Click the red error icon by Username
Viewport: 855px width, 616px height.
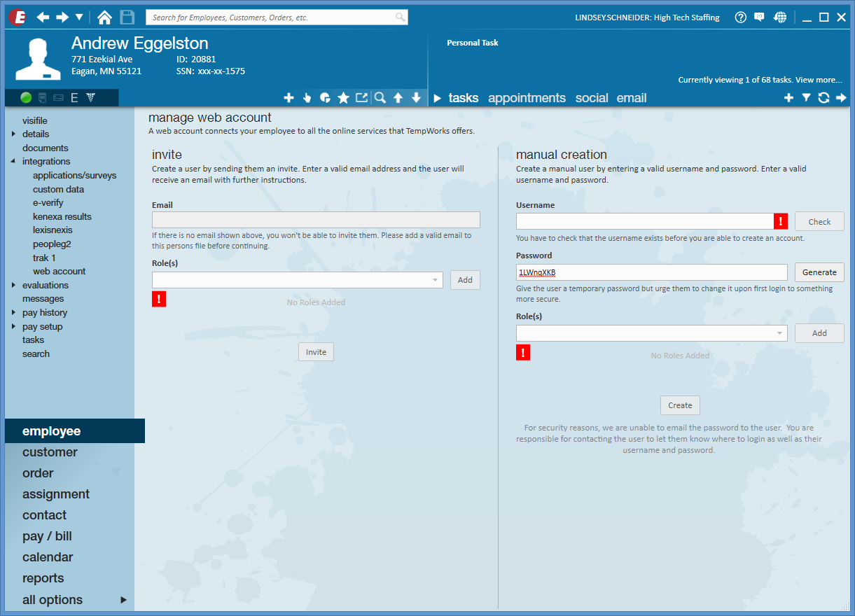click(x=781, y=221)
